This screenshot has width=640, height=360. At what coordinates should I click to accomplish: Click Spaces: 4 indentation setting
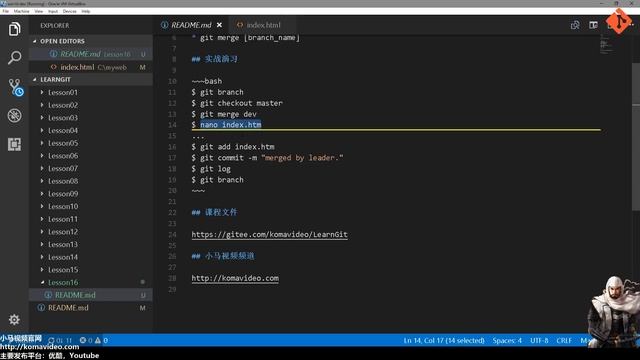pyautogui.click(x=507, y=340)
